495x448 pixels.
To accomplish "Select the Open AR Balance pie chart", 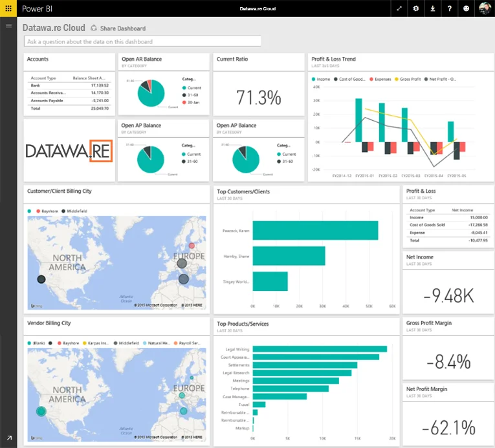I will pyautogui.click(x=151, y=93).
